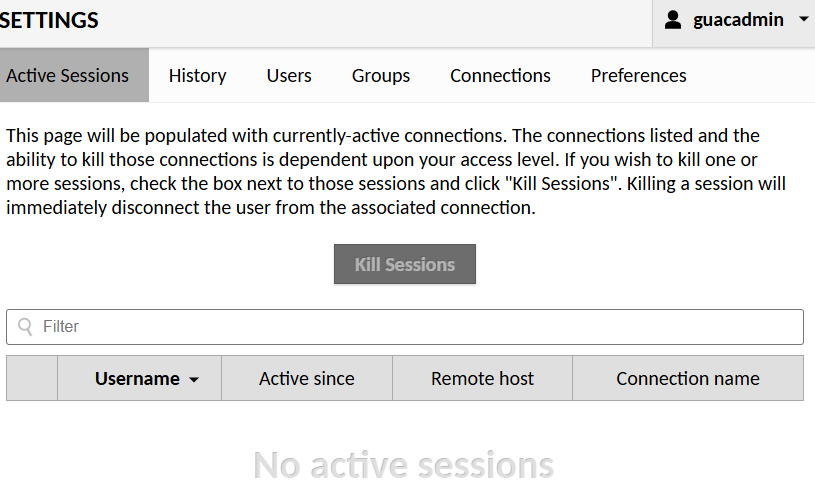Screen dimensions: 815x493
Task: Expand the guacadmin menu caret arrow
Action: pos(803,20)
